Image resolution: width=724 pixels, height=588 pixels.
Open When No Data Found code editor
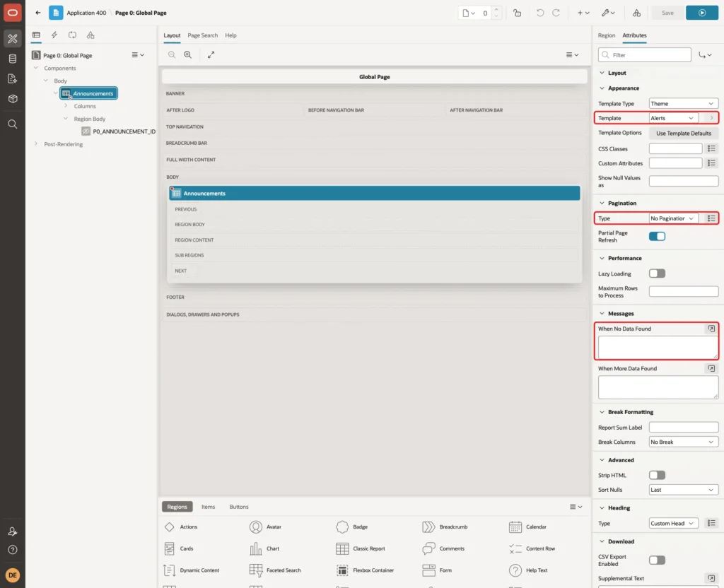[711, 329]
